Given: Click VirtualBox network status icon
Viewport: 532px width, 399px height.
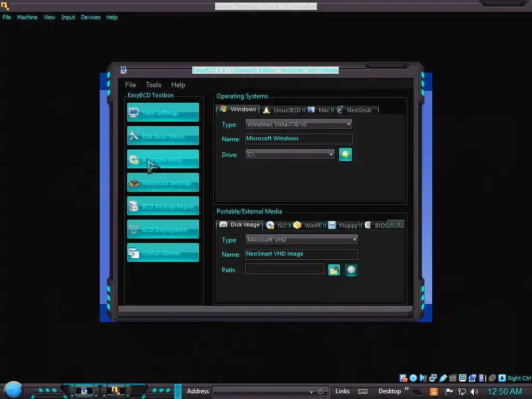Looking at the screenshot, I should [x=433, y=378].
